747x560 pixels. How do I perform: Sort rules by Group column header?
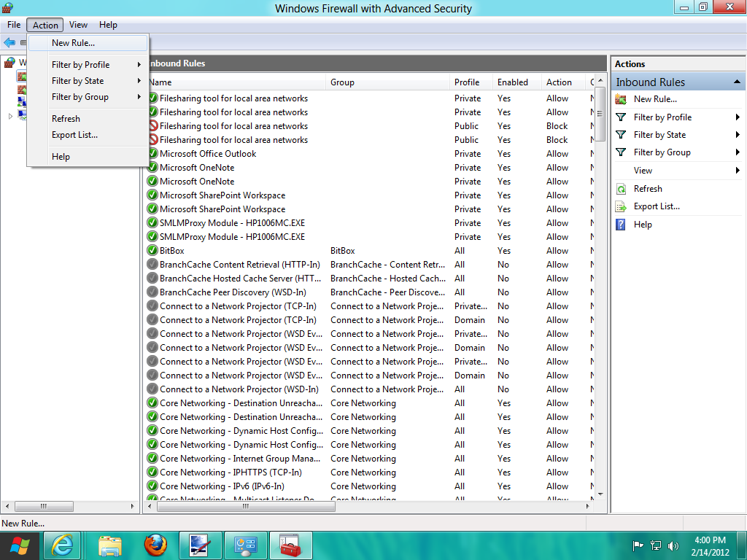click(388, 82)
